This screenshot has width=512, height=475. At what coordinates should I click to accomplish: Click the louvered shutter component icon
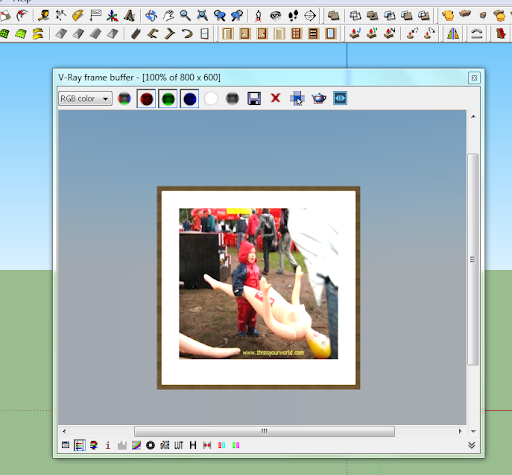tap(313, 34)
